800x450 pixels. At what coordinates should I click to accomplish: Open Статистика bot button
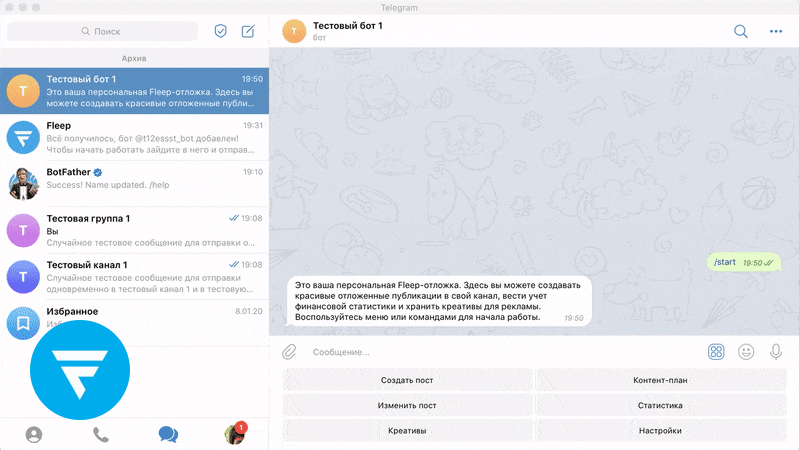[660, 405]
